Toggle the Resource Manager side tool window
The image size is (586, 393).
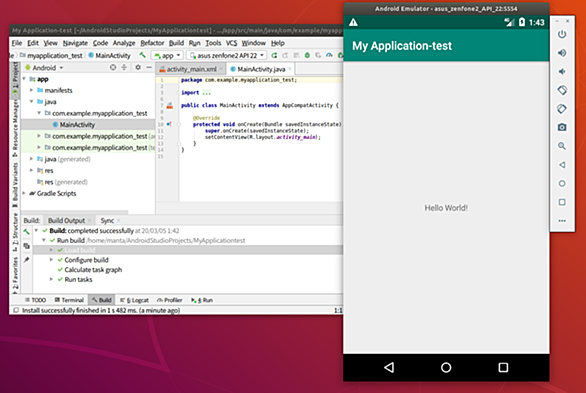click(x=15, y=127)
